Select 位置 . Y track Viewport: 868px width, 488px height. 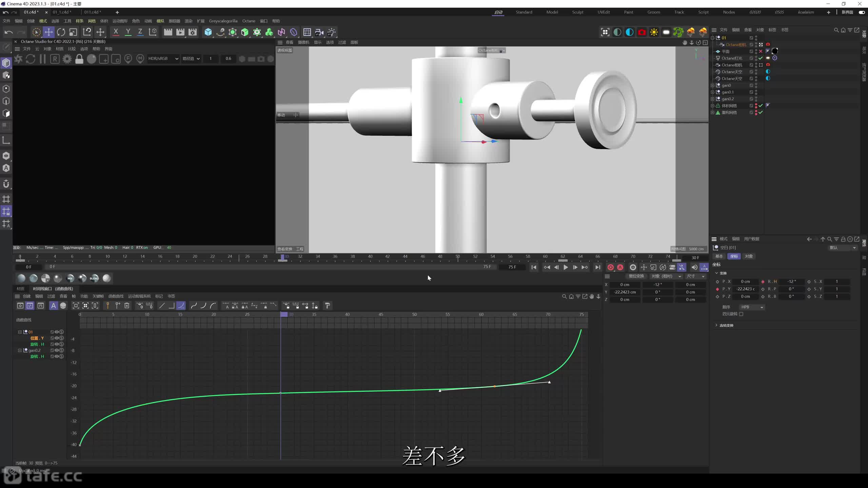click(37, 338)
